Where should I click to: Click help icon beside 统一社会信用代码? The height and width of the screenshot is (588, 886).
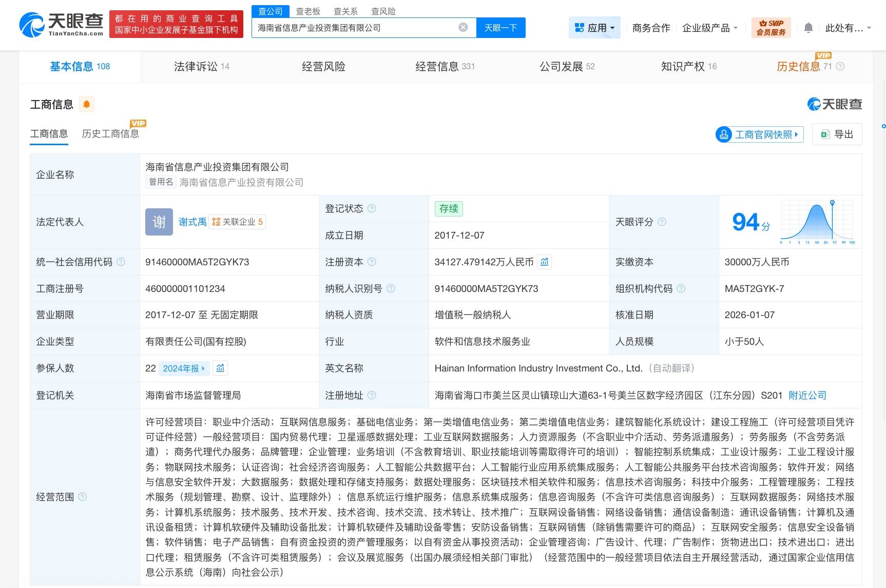(121, 262)
